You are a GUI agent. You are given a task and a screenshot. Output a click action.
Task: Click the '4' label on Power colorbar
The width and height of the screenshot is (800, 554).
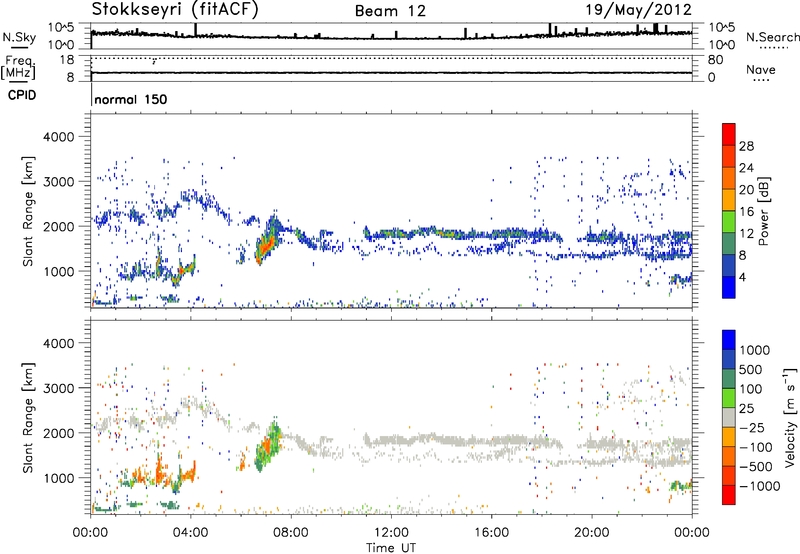tap(743, 277)
